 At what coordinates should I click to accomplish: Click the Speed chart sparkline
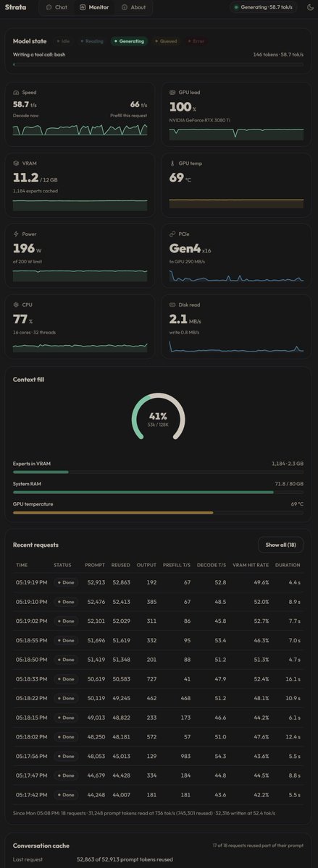(x=80, y=129)
